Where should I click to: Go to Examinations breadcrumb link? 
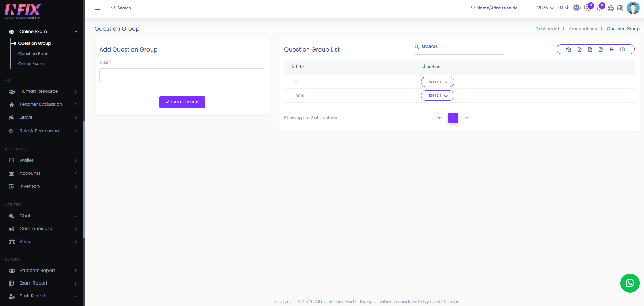pyautogui.click(x=583, y=29)
